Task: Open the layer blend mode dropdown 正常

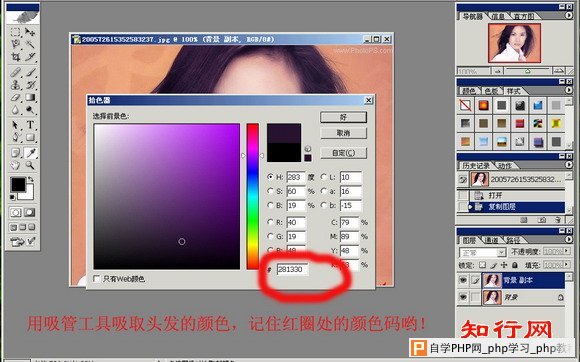Action: 482,253
